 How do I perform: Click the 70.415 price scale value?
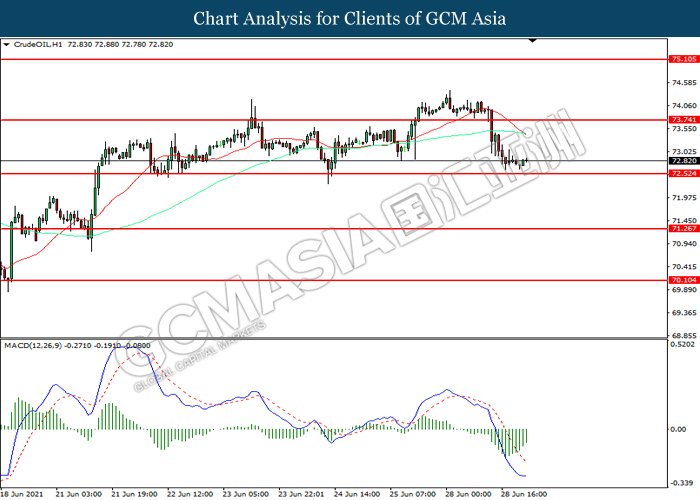[x=684, y=267]
